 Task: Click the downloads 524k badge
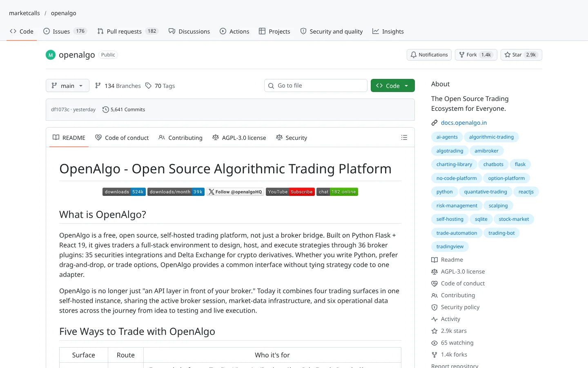click(124, 192)
